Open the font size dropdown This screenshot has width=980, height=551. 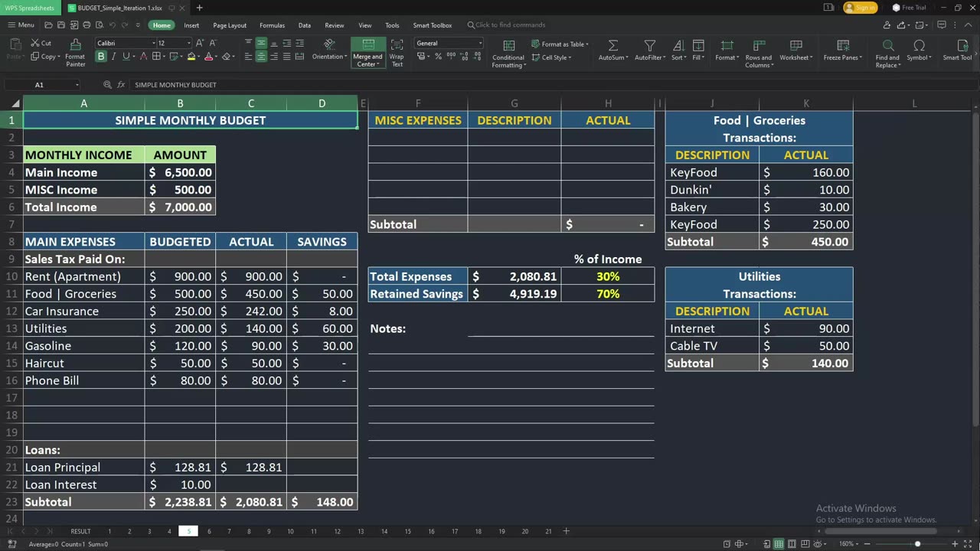(x=188, y=43)
